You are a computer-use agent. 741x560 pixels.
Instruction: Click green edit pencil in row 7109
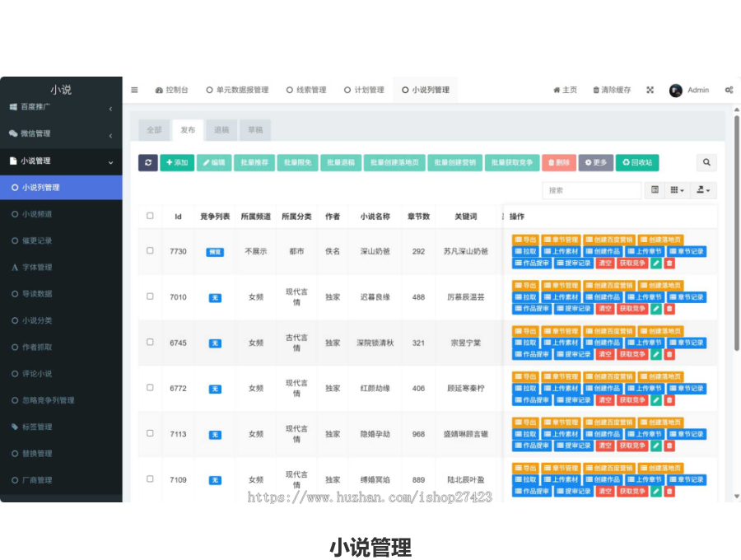click(x=656, y=492)
